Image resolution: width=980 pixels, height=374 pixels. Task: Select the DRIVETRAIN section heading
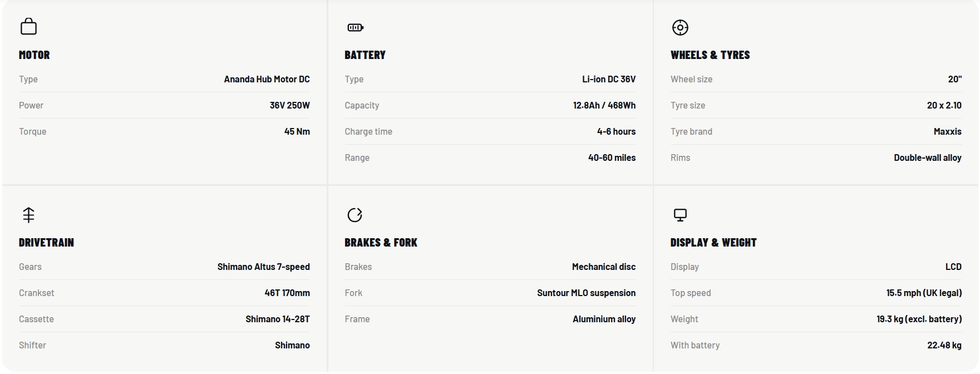pos(46,243)
